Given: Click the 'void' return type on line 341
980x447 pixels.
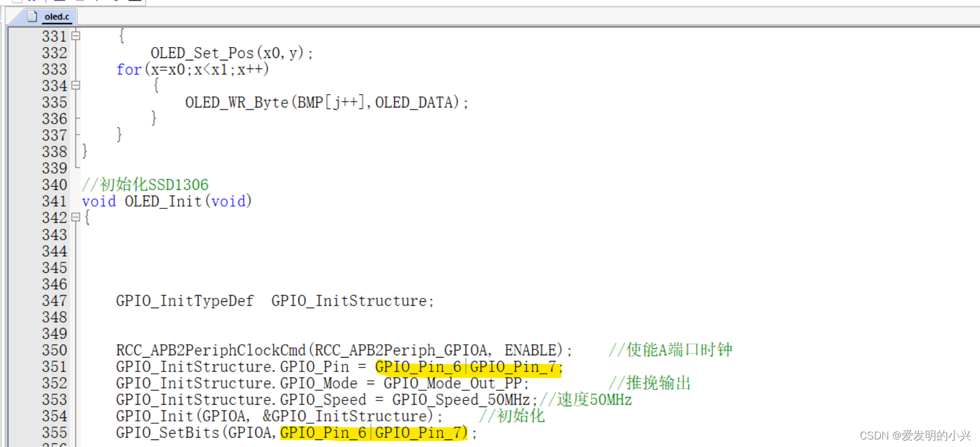Looking at the screenshot, I should (x=99, y=201).
